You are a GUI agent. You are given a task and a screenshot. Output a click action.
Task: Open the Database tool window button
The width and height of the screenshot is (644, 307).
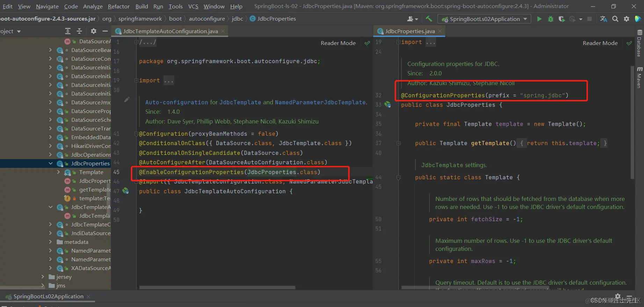tap(639, 44)
